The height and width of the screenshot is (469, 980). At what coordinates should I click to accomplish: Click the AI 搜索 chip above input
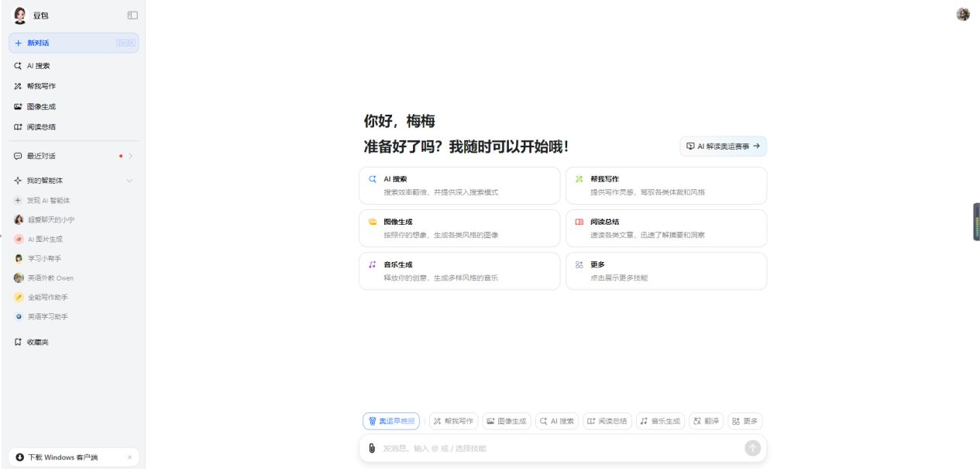tap(557, 421)
